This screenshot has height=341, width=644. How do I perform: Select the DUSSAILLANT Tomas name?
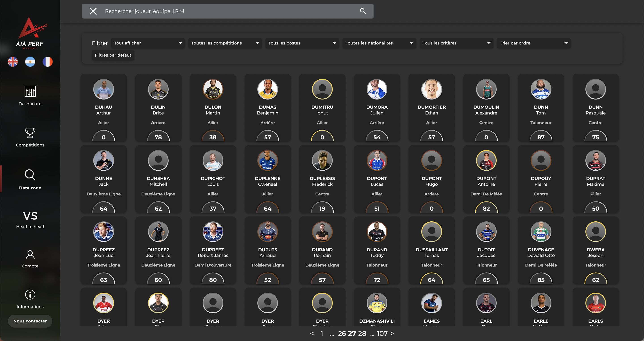click(432, 252)
